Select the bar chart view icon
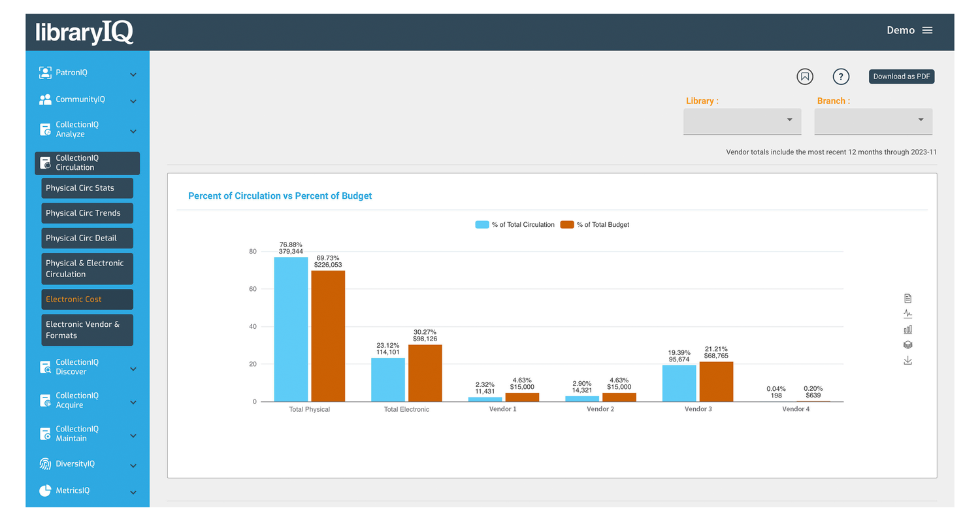The height and width of the screenshot is (521, 980). (907, 329)
